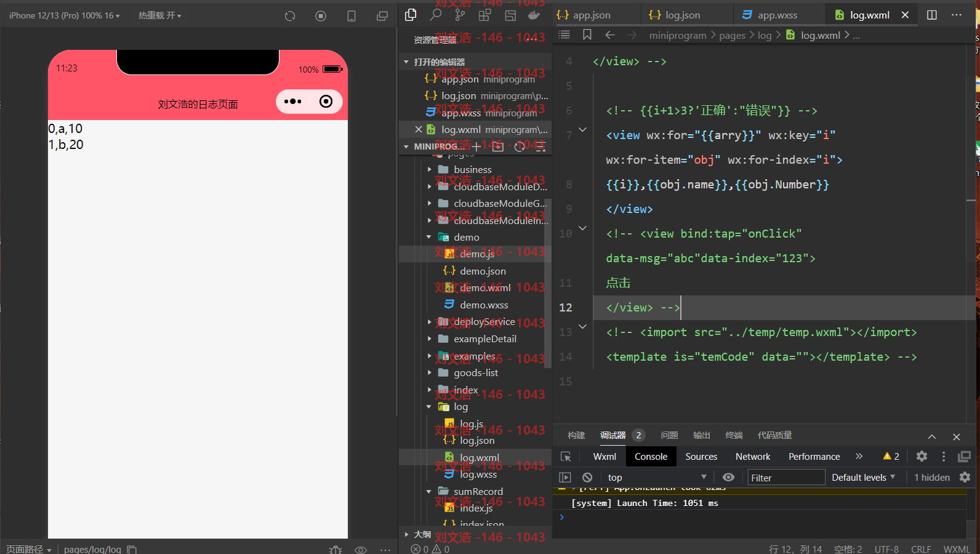Open the console context top dropdown
This screenshot has height=554, width=980.
click(x=657, y=478)
